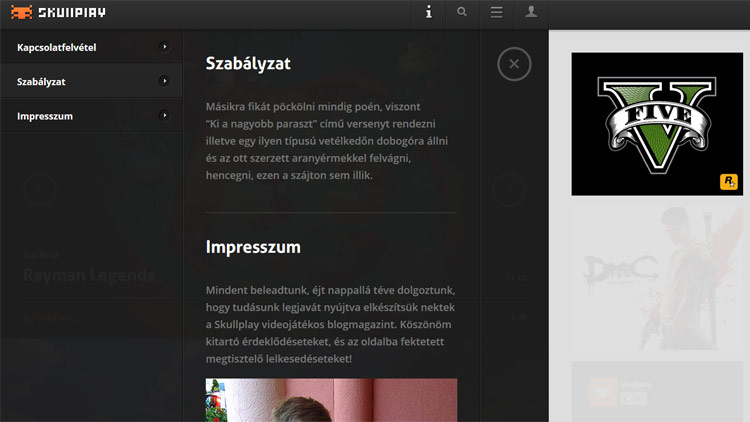750x422 pixels.
Task: Click the arrow next to Impresszum in sidebar
Action: click(164, 116)
